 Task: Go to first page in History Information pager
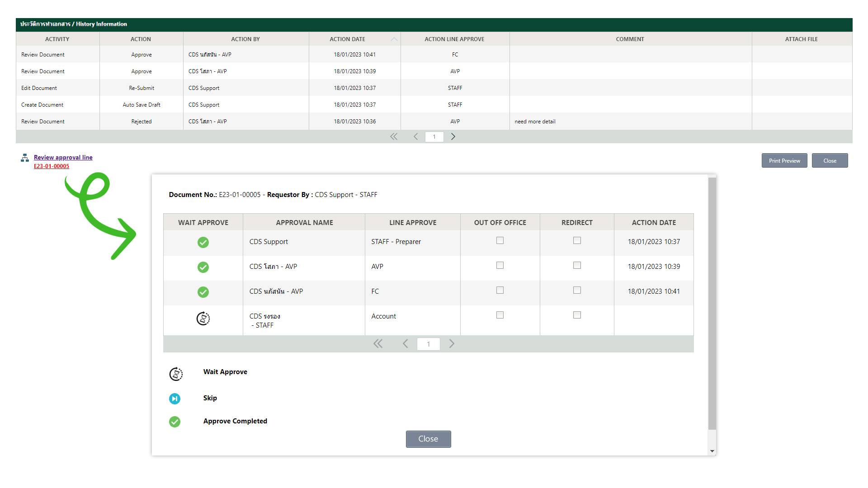(x=394, y=136)
